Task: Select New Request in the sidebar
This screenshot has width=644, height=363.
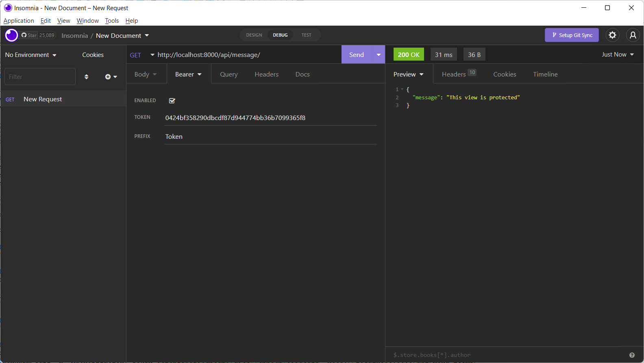Action: click(43, 99)
